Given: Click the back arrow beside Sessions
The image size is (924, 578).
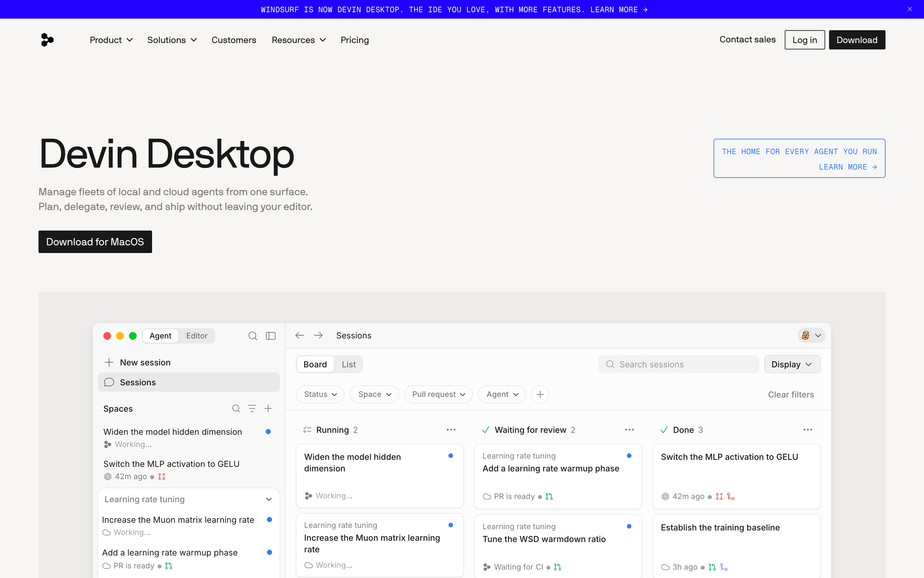Looking at the screenshot, I should [300, 335].
